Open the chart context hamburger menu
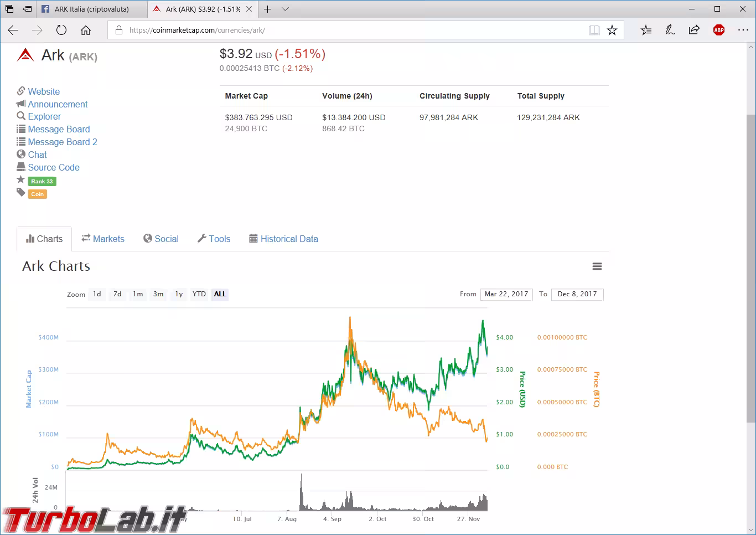 (597, 266)
